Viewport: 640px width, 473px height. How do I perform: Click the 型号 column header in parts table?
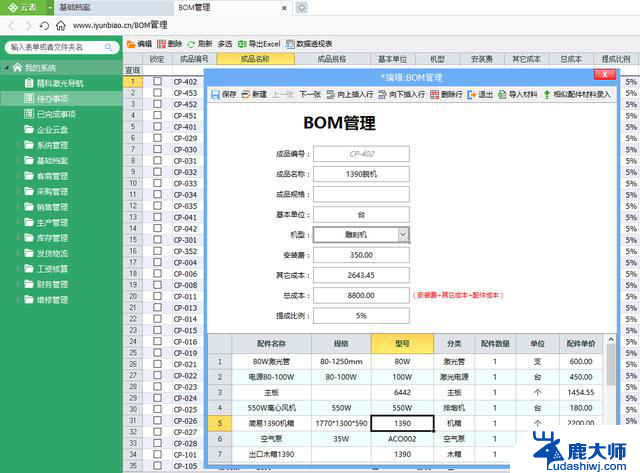(x=402, y=344)
